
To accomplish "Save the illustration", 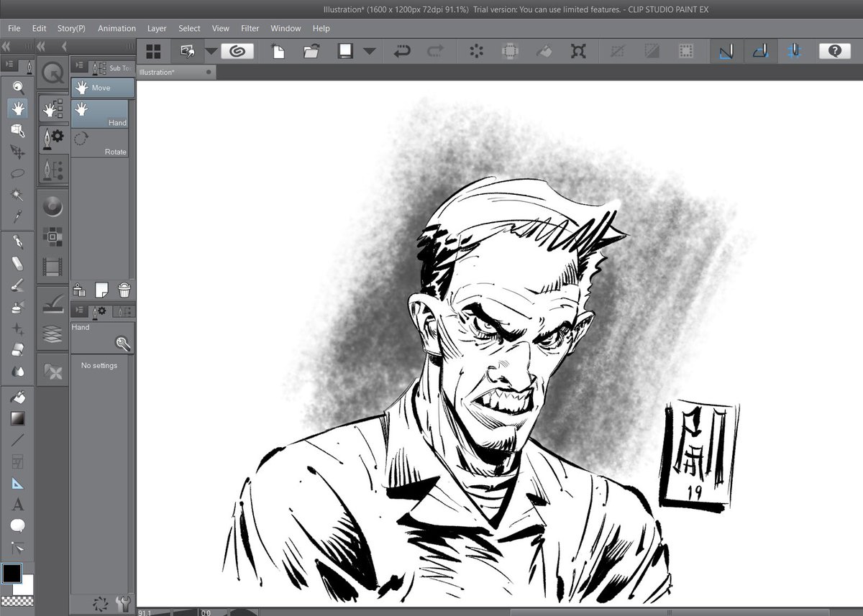I will 345,51.
